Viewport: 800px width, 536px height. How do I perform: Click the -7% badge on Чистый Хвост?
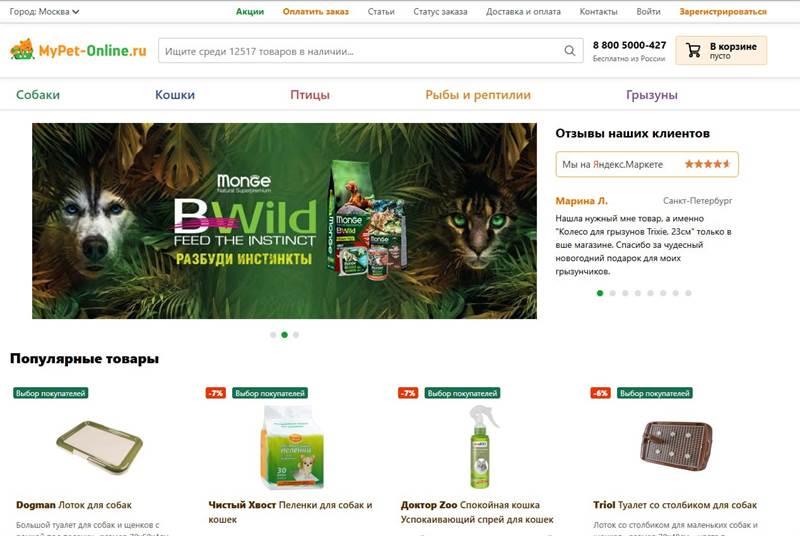click(216, 393)
